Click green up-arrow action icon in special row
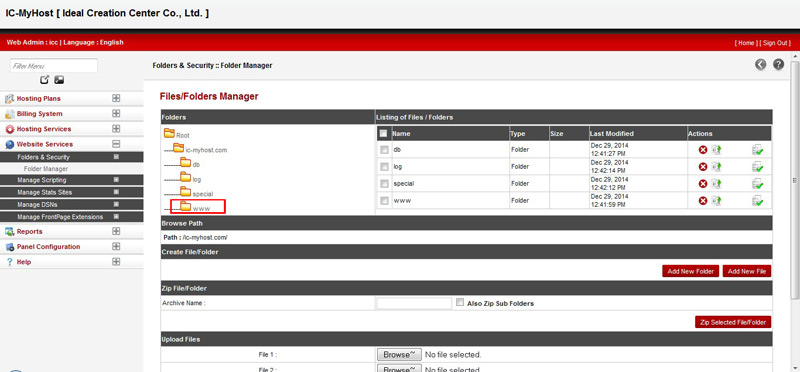Viewport: 800px width, 372px height. pos(717,184)
